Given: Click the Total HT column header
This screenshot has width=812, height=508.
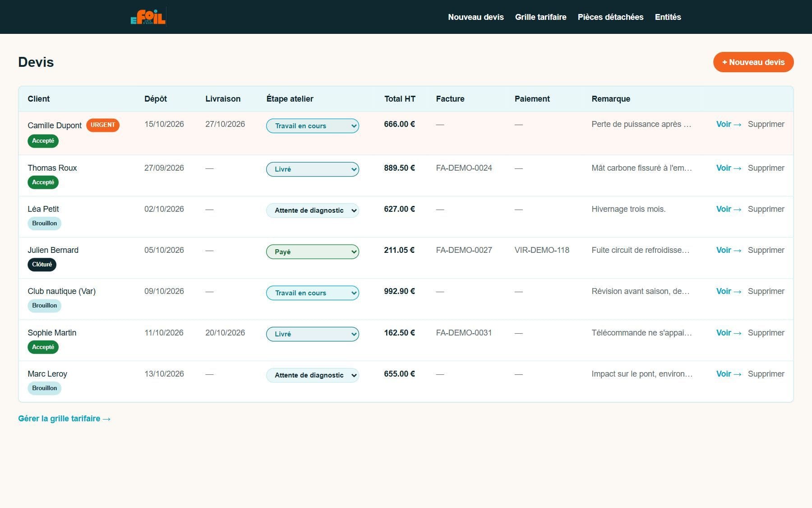Looking at the screenshot, I should pos(400,99).
